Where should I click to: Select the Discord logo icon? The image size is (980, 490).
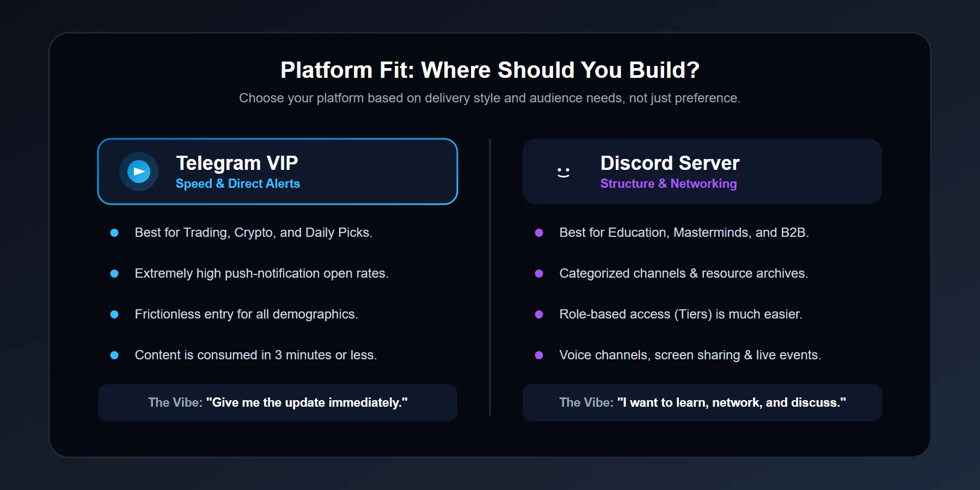563,171
